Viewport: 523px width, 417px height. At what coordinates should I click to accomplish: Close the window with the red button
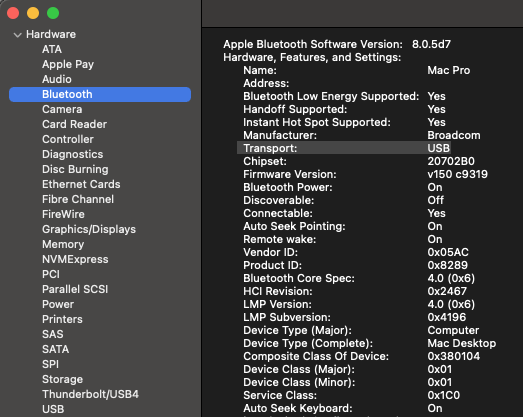[13, 13]
